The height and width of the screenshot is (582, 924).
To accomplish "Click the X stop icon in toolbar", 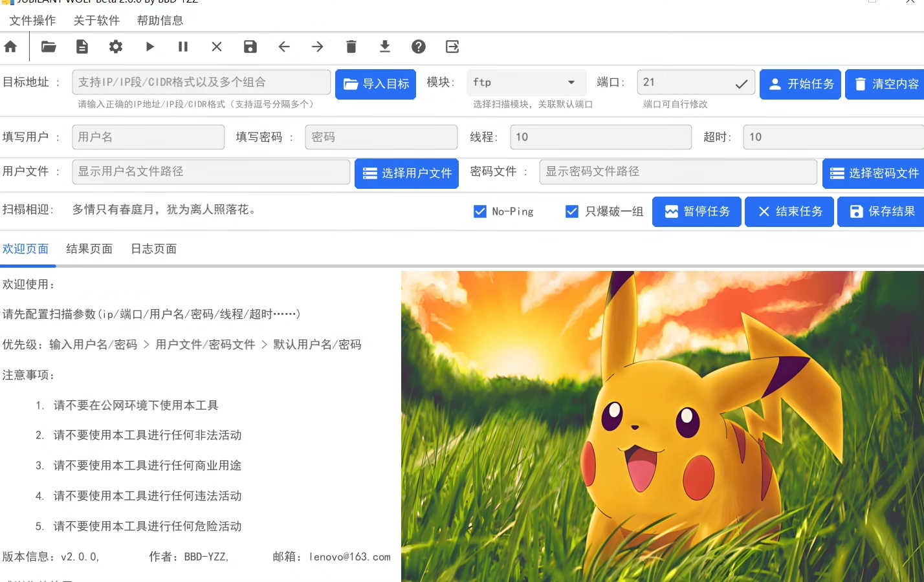I will 217,47.
